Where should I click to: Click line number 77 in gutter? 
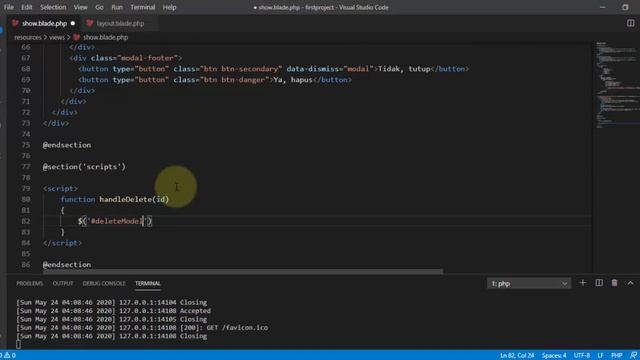click(x=26, y=167)
